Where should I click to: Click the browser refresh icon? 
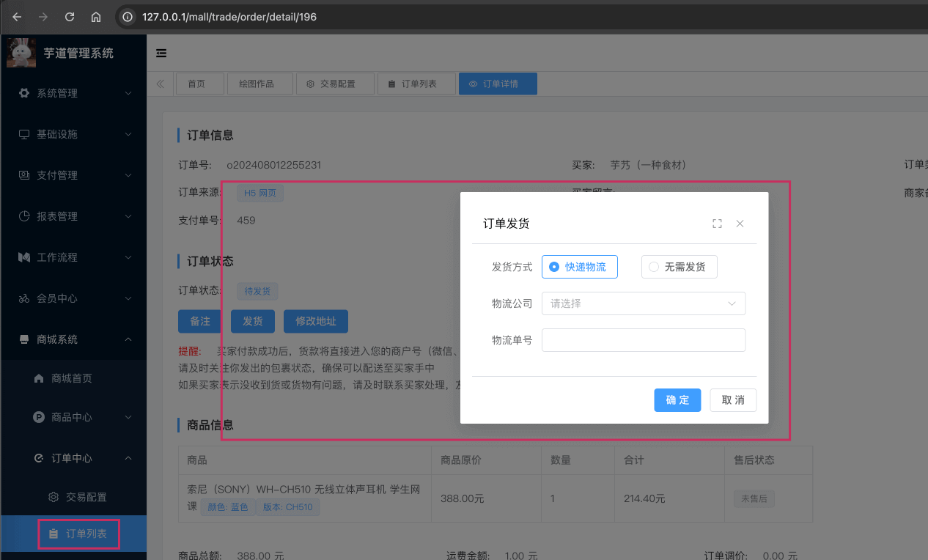(69, 16)
